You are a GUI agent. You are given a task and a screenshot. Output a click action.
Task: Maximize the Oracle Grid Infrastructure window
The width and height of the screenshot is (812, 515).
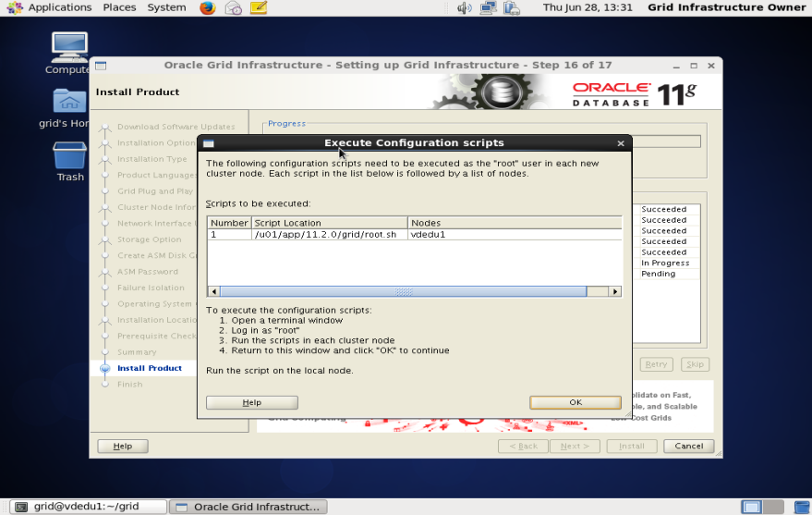(694, 66)
